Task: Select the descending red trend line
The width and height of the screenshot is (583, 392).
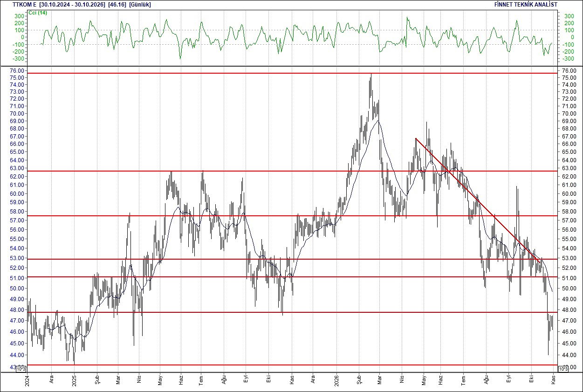Action: coord(478,200)
